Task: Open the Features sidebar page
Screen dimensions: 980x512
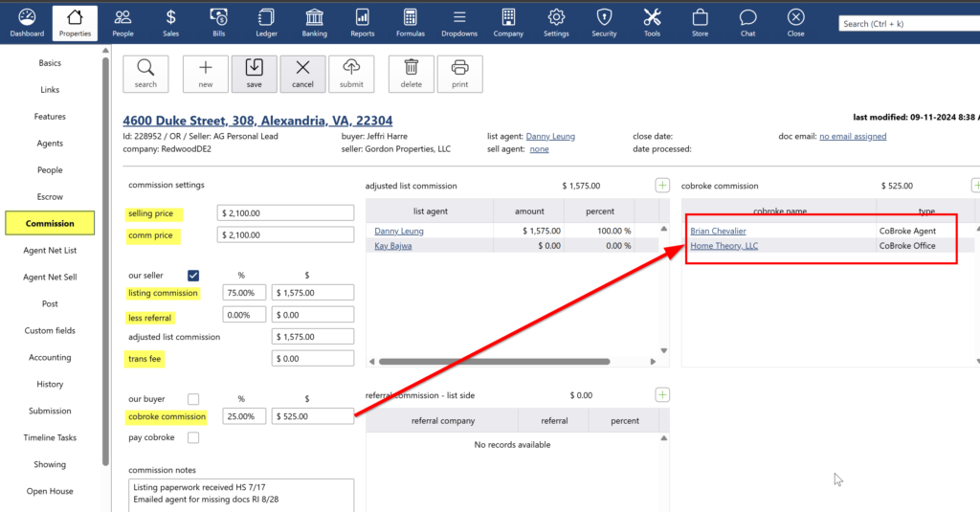Action: (x=50, y=117)
